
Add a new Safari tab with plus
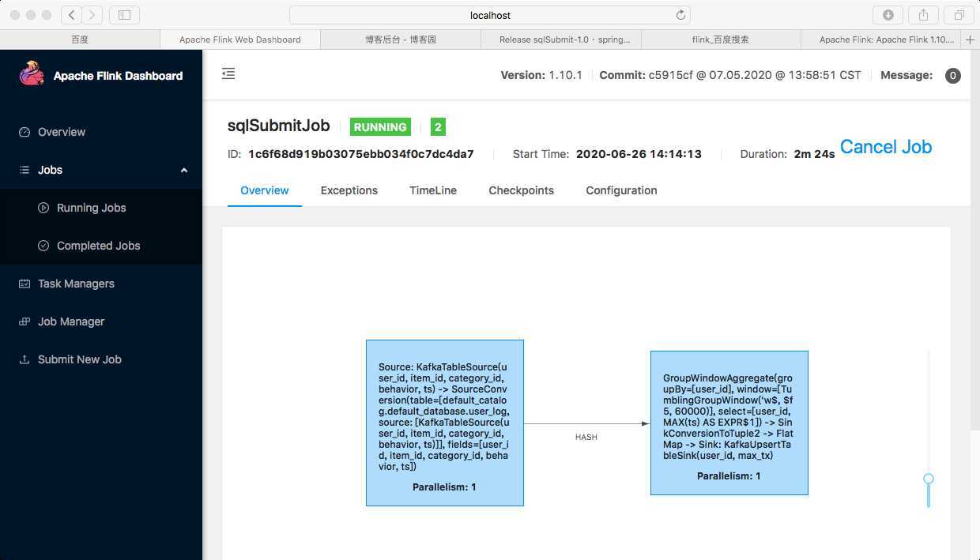pyautogui.click(x=971, y=39)
